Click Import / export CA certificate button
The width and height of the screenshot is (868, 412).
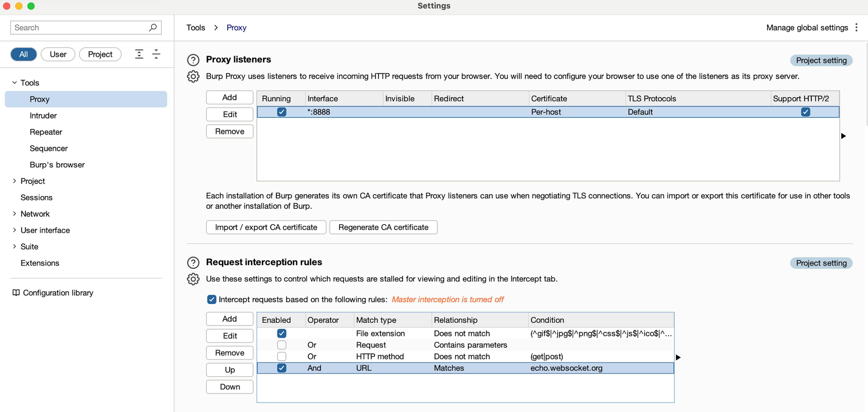(x=266, y=227)
